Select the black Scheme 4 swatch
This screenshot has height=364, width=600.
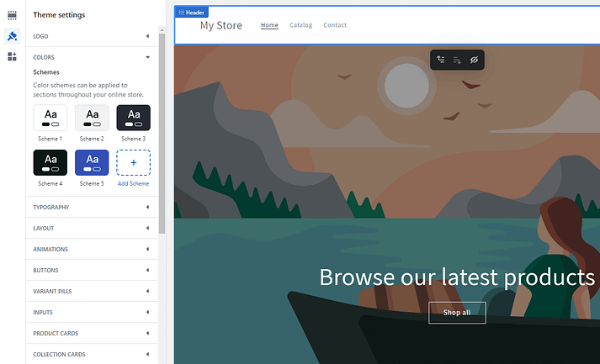[50, 162]
